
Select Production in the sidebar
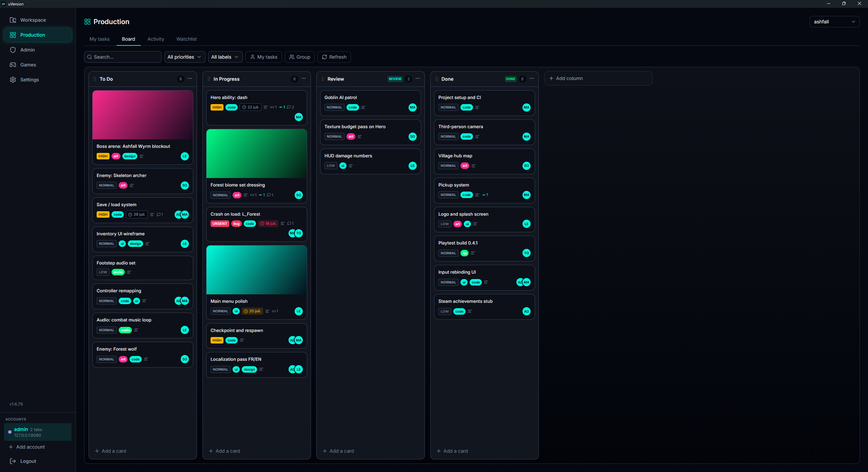[x=38, y=35]
